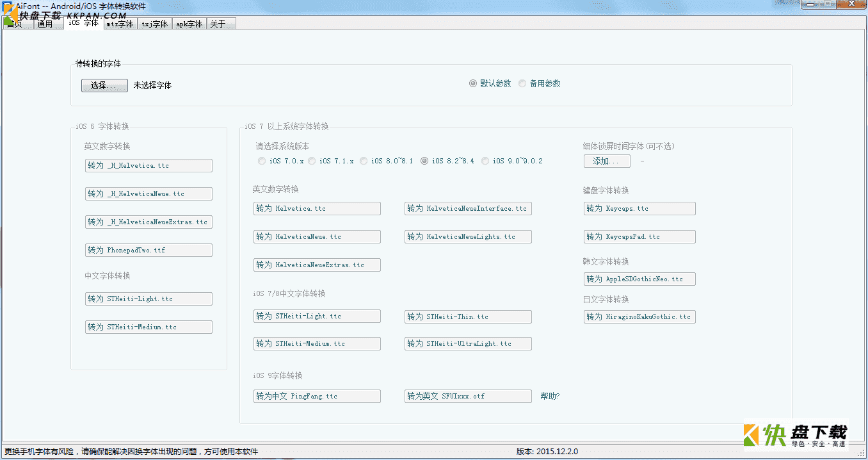
Task: Switch to the mtz字体 tab
Action: (120, 24)
